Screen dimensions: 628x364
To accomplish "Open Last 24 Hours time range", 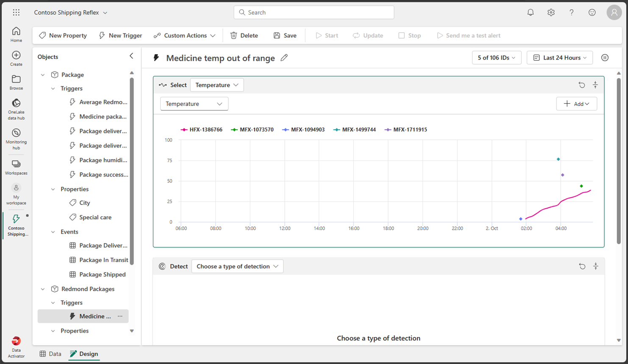I will 560,58.
